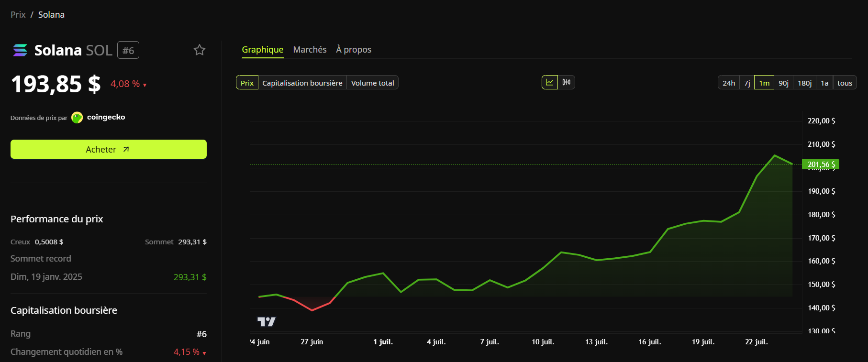868x362 pixels.
Task: Click the Creux 0,5008 $ value
Action: pyautogui.click(x=49, y=242)
